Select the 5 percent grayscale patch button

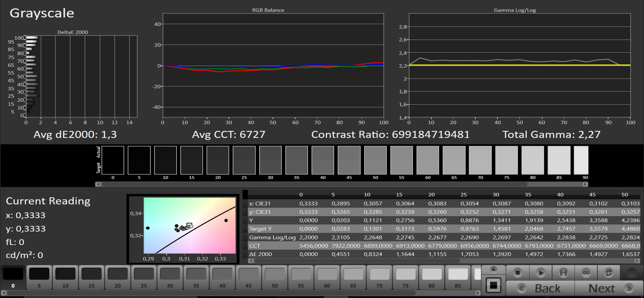point(39,277)
